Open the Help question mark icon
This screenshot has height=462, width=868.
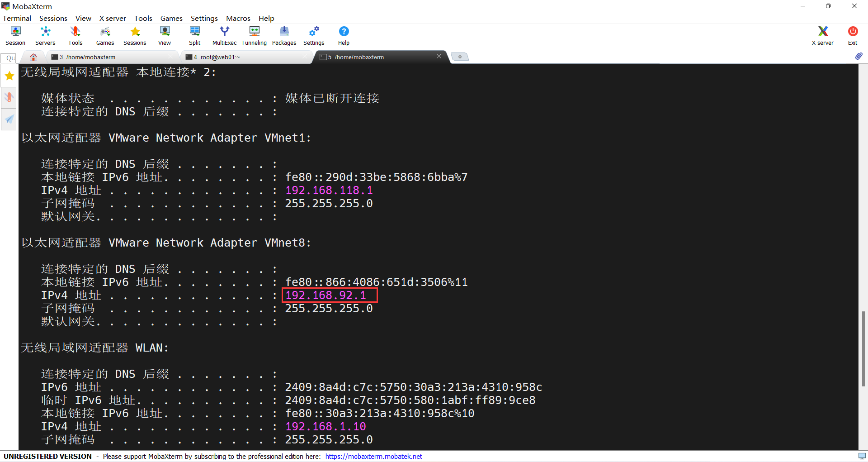(344, 36)
